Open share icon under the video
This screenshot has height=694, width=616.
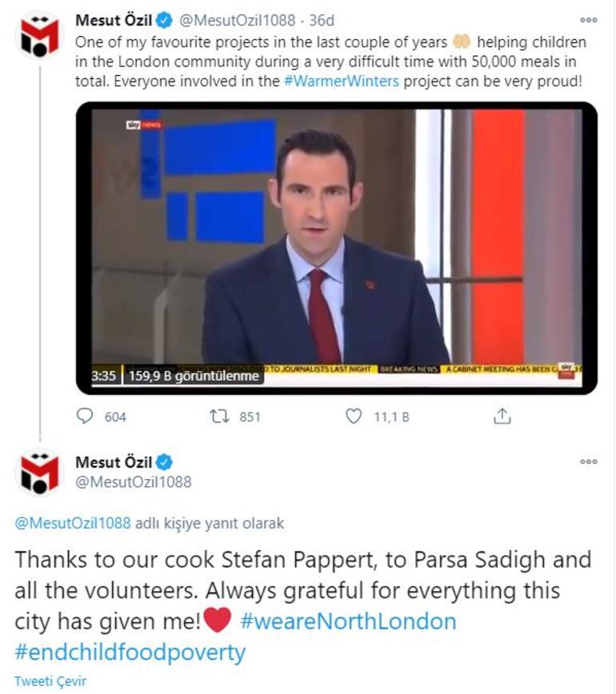pyautogui.click(x=502, y=416)
